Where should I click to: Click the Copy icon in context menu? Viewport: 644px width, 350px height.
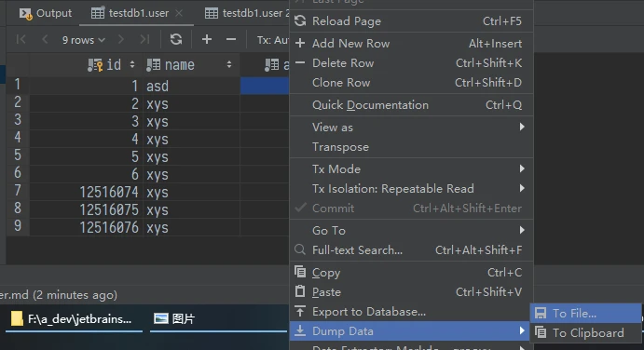[x=300, y=272]
